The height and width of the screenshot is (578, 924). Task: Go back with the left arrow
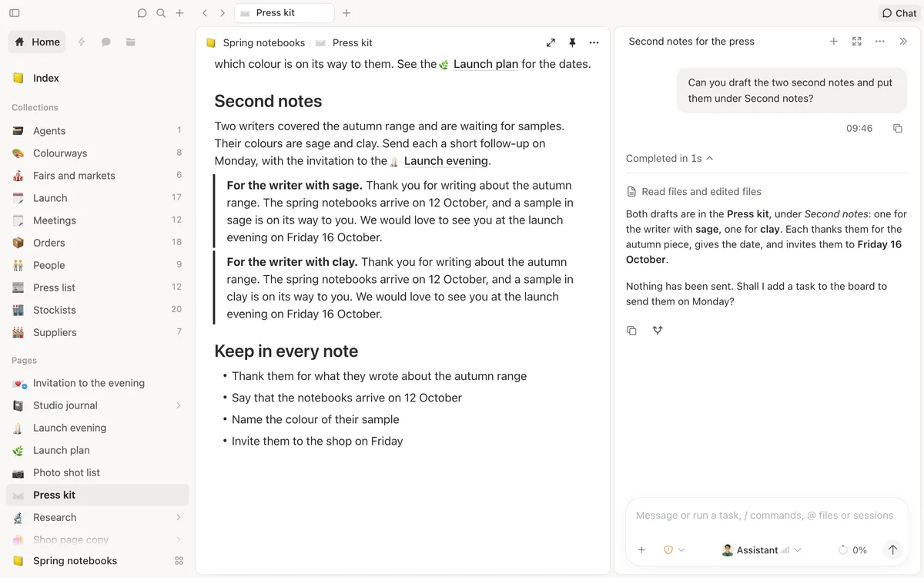204,13
